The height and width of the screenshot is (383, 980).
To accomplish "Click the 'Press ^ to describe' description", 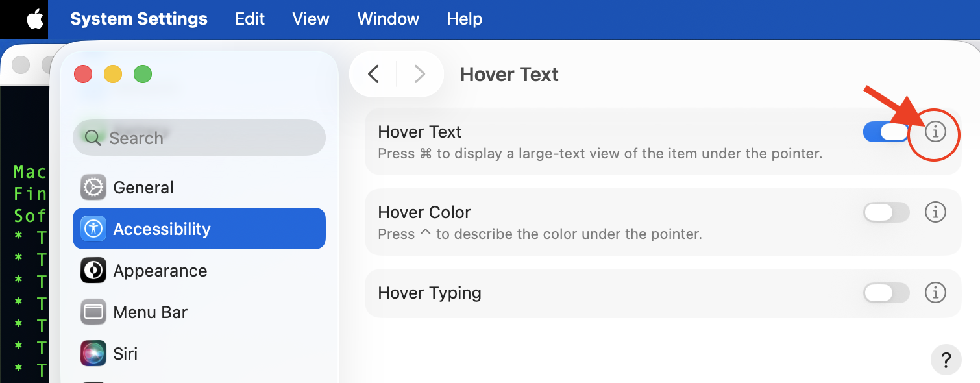I will click(x=540, y=234).
